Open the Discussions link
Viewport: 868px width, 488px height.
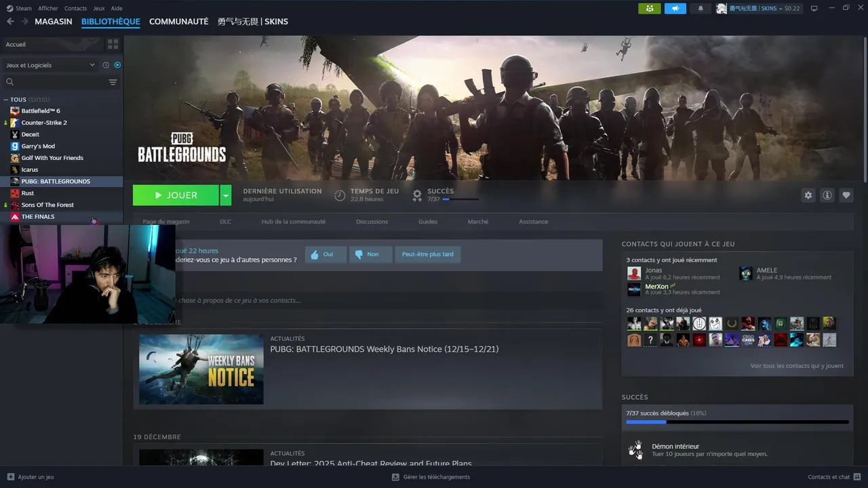tap(372, 222)
